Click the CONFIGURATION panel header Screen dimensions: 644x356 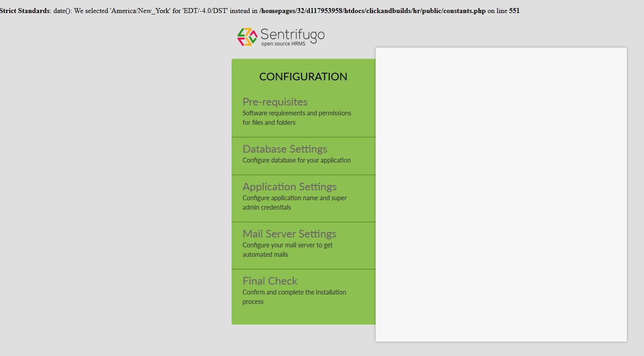[x=303, y=77]
